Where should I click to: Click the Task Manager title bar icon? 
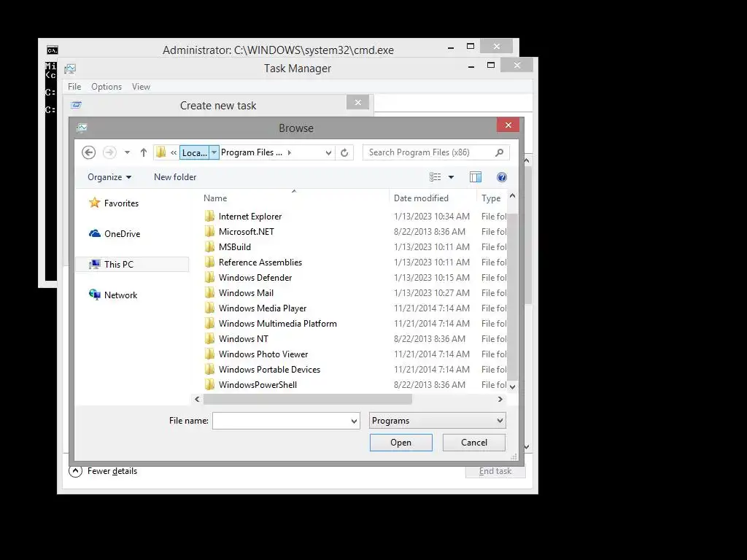pyautogui.click(x=70, y=69)
